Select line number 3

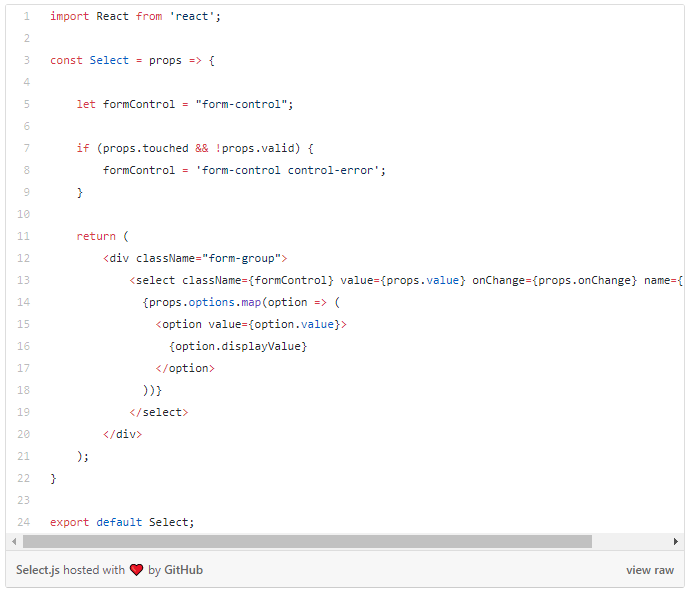27,60
